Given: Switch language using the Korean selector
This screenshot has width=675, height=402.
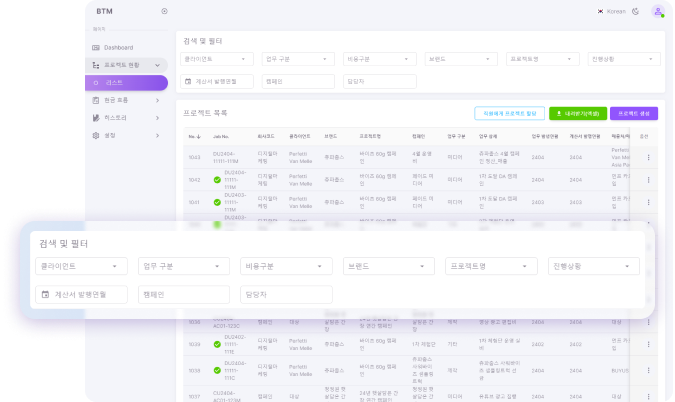Looking at the screenshot, I should point(611,11).
